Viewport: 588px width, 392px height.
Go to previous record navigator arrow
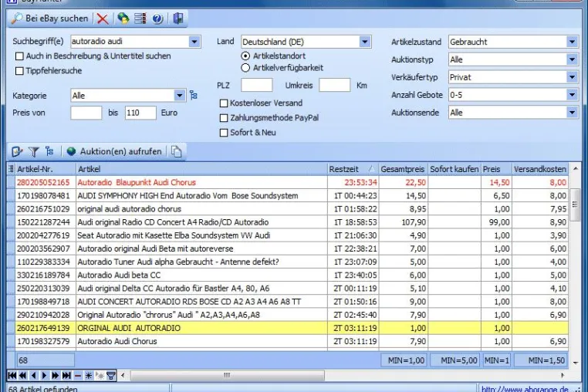coord(34,376)
